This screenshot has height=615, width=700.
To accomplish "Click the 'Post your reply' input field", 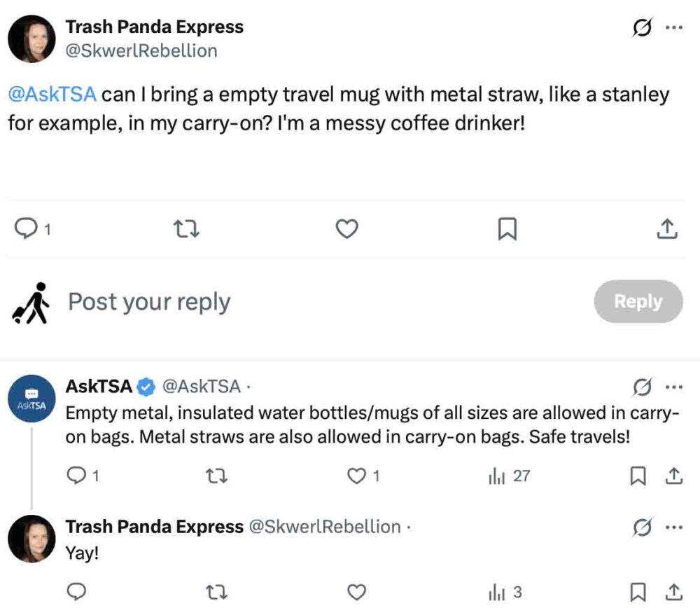I will (x=147, y=301).
